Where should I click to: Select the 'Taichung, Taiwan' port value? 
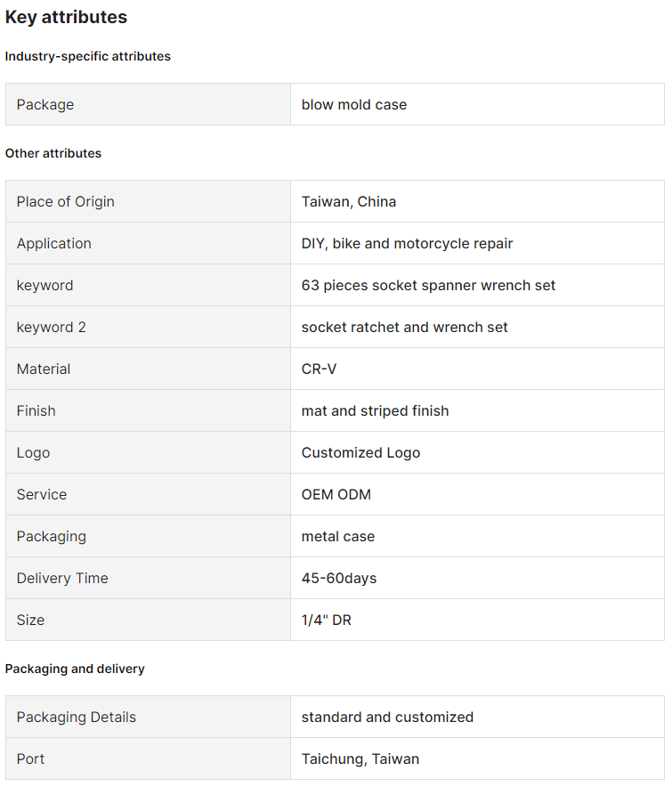pos(360,759)
